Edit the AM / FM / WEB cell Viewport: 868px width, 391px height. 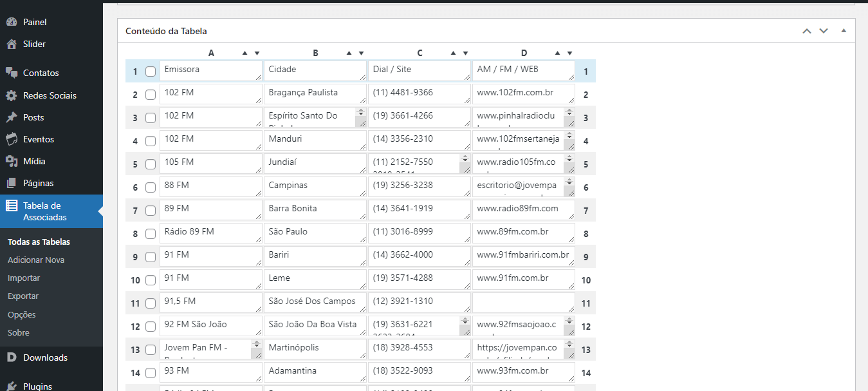524,71
